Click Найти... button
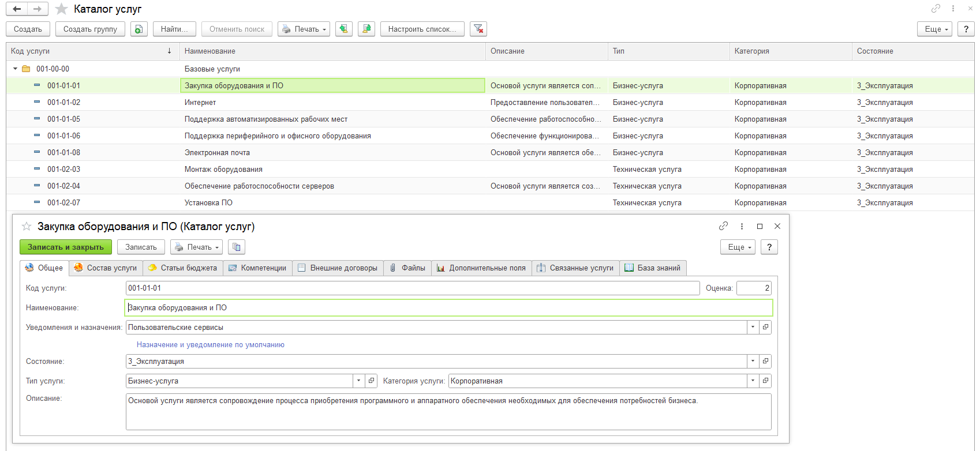The image size is (980, 451). coord(174,29)
